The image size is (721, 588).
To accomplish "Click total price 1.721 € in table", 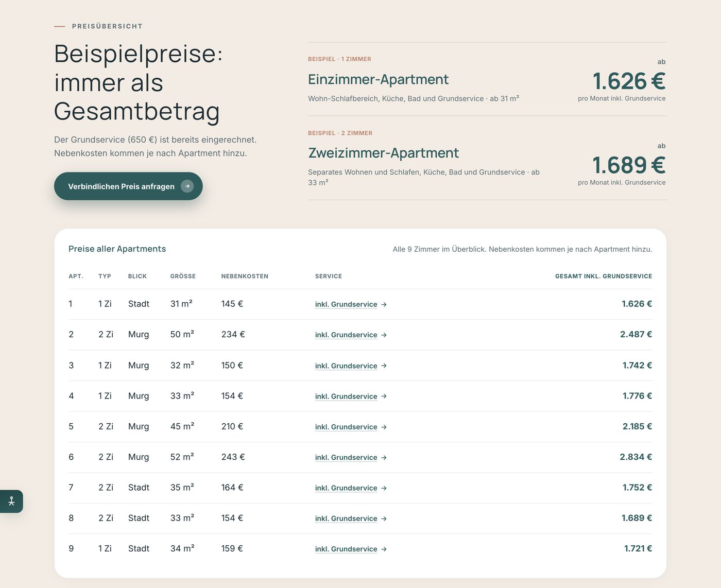I will pos(638,548).
